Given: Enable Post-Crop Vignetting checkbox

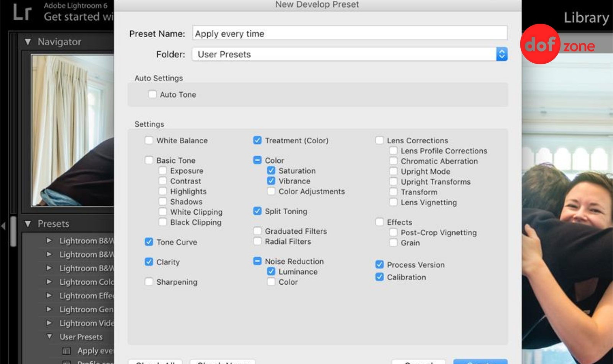Looking at the screenshot, I should click(393, 233).
